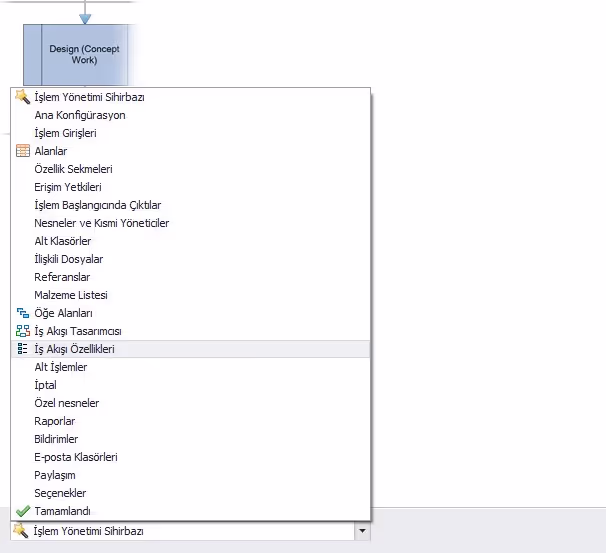The height and width of the screenshot is (553, 606).
Task: Select the Design (Concept Work) workflow box
Action: pos(77,55)
